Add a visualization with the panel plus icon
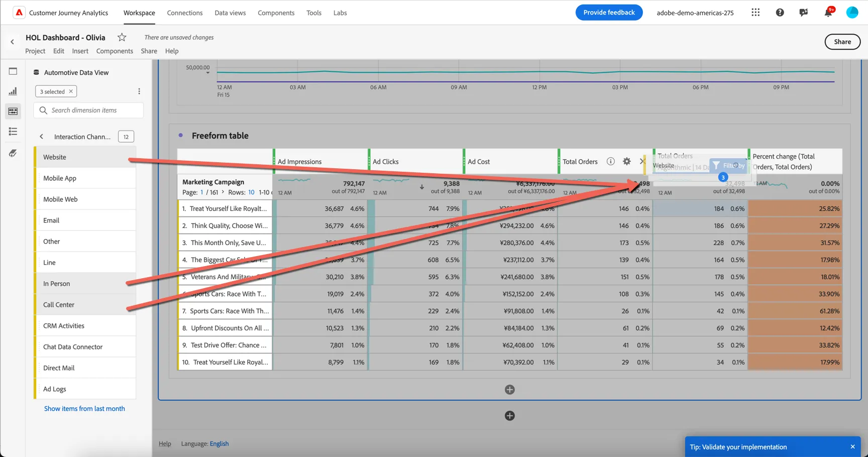 pos(509,390)
